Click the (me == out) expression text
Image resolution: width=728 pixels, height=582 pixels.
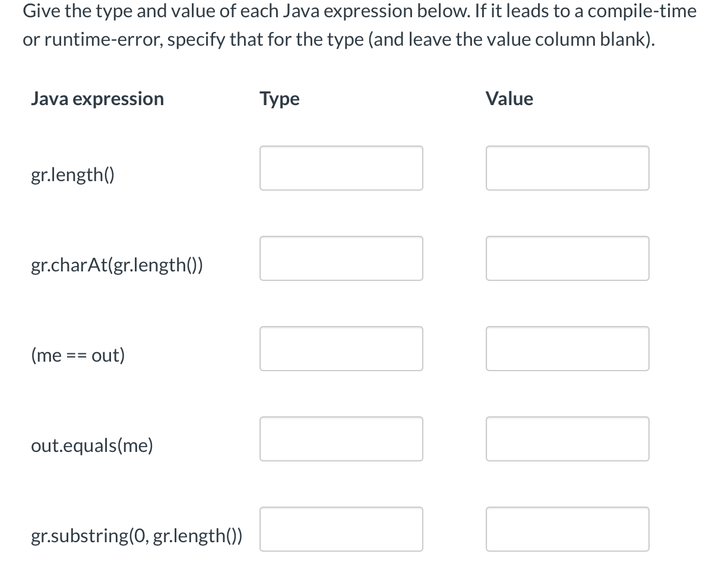(78, 356)
